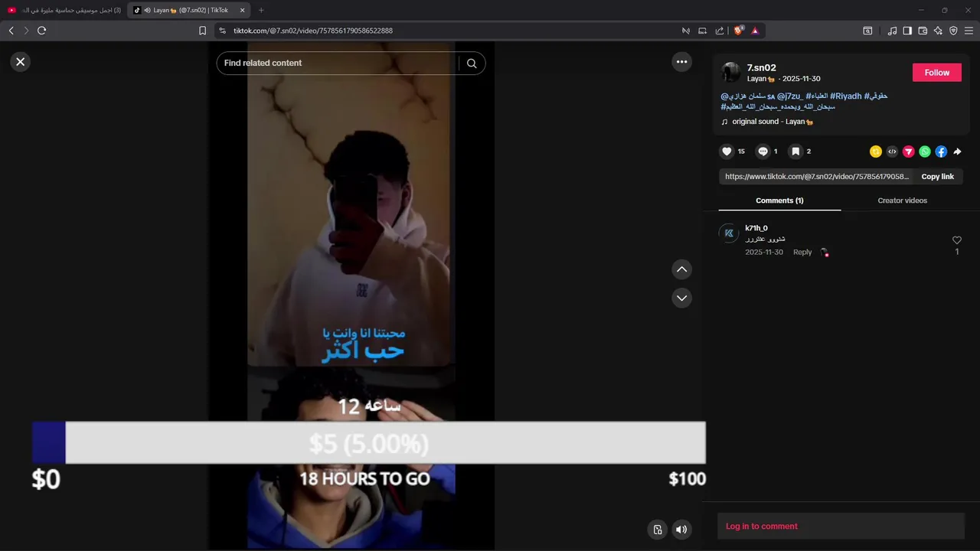Share this page via browser share icon

pyautogui.click(x=720, y=31)
